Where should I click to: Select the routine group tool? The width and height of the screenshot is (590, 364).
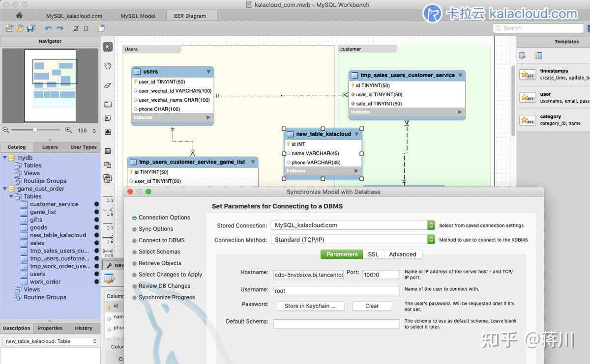pos(108,178)
